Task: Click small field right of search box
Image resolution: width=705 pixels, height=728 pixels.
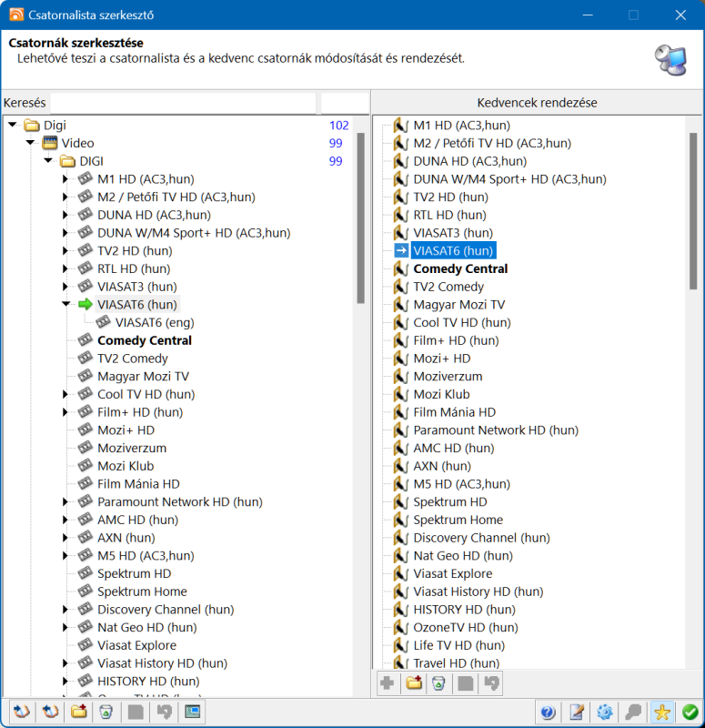Action: point(345,103)
